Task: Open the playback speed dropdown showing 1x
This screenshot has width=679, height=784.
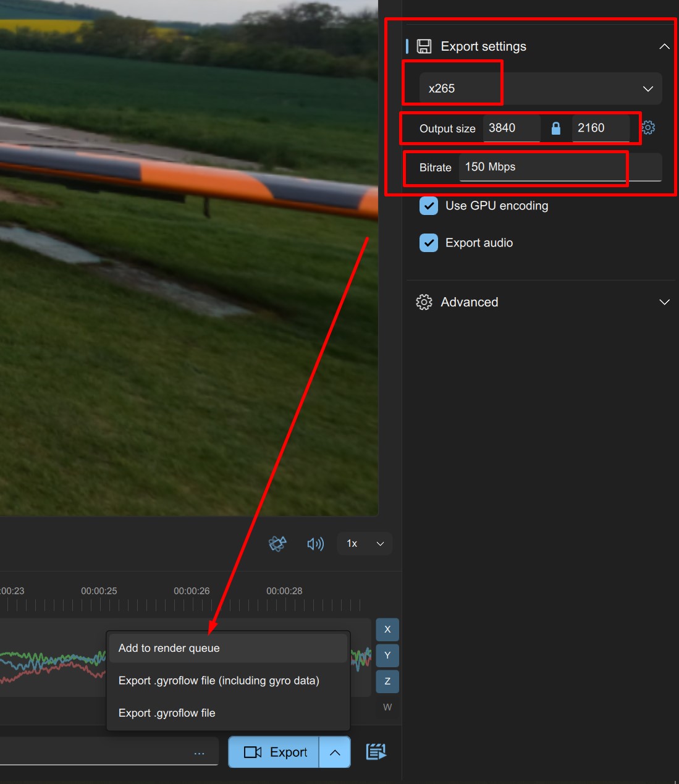Action: [x=364, y=544]
